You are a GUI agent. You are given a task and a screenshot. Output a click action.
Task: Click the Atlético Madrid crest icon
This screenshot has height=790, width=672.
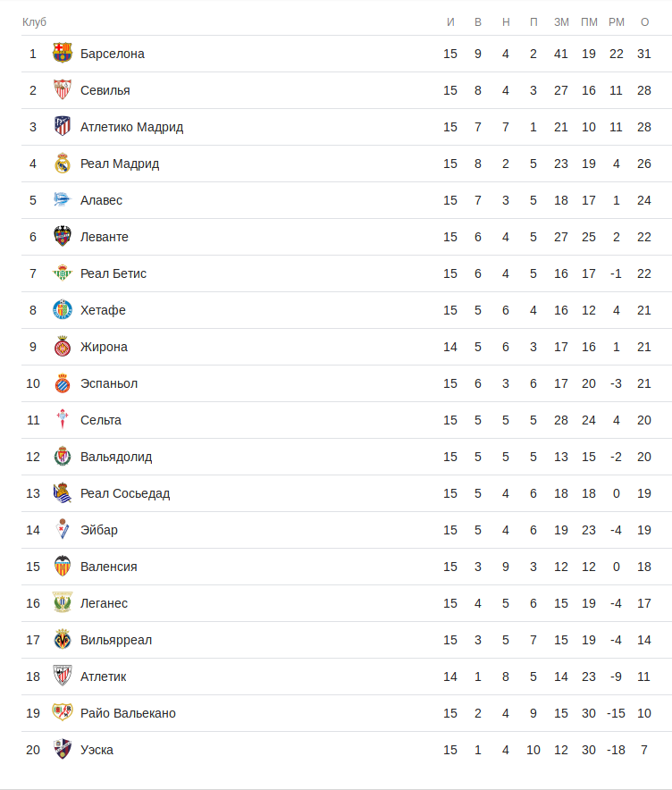click(62, 127)
